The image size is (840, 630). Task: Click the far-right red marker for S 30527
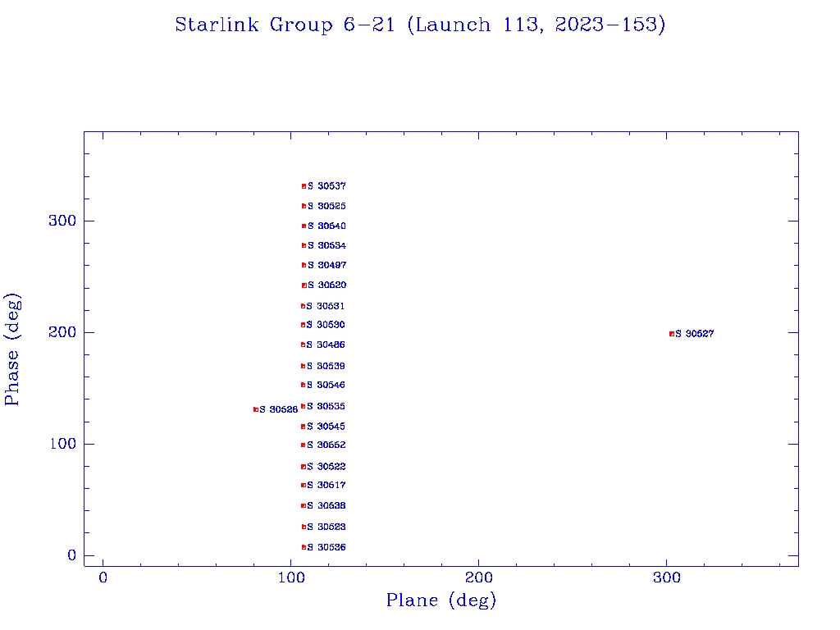pyautogui.click(x=672, y=335)
